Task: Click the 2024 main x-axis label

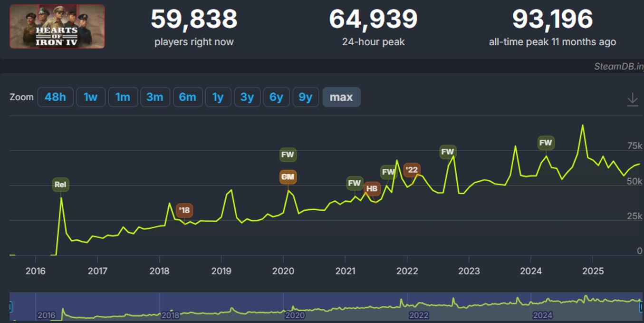Action: coord(531,271)
